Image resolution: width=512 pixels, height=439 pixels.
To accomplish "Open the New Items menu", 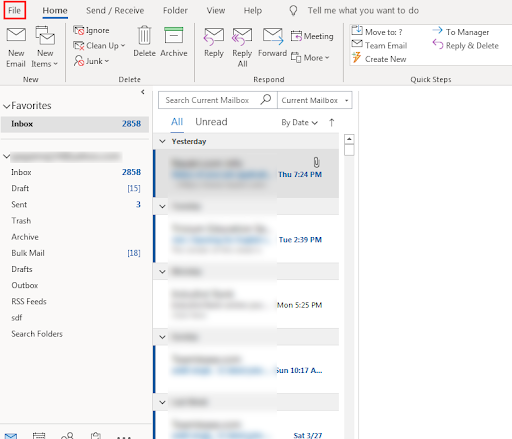I will pos(45,47).
